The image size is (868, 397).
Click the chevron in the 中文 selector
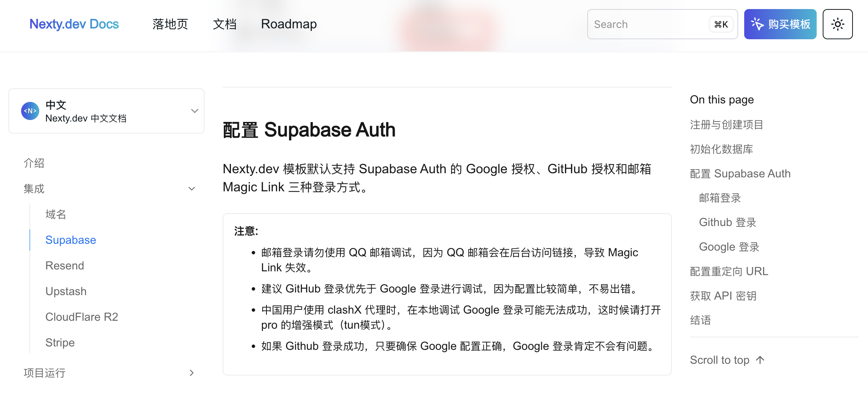coord(195,111)
